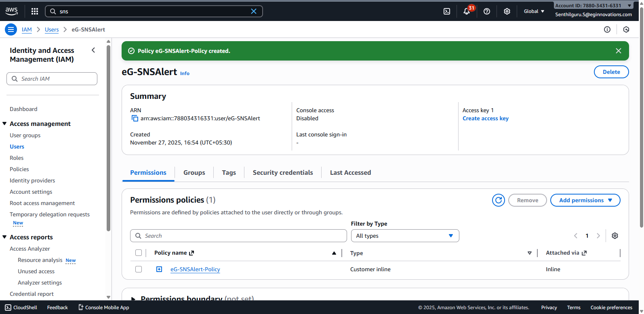The width and height of the screenshot is (644, 314).
Task: Toggle the hamburger side navigation button
Action: [x=11, y=29]
